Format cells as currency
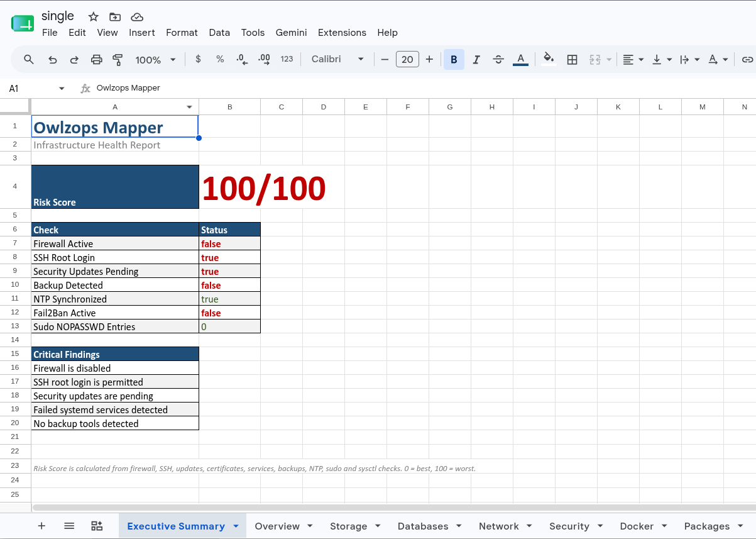 click(199, 59)
